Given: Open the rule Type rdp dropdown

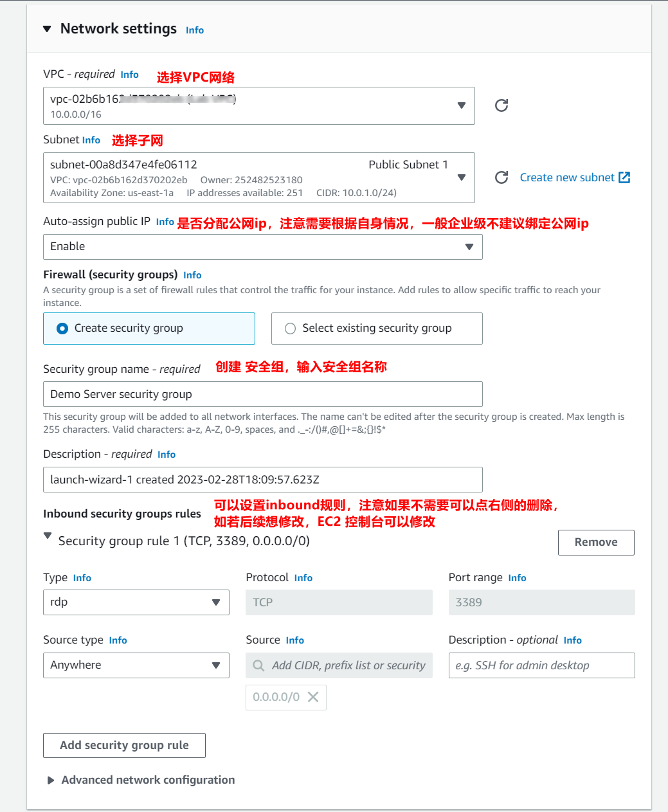Looking at the screenshot, I should pyautogui.click(x=136, y=602).
